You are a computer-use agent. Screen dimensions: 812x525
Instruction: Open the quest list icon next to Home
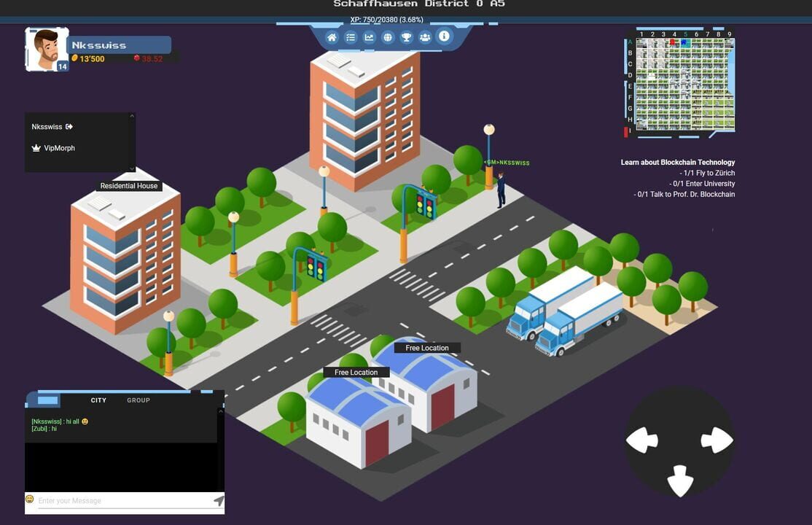point(351,36)
